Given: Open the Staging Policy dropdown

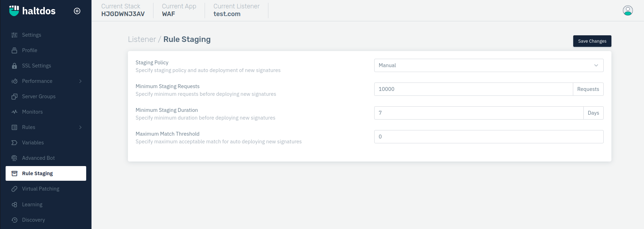Looking at the screenshot, I should tap(488, 65).
